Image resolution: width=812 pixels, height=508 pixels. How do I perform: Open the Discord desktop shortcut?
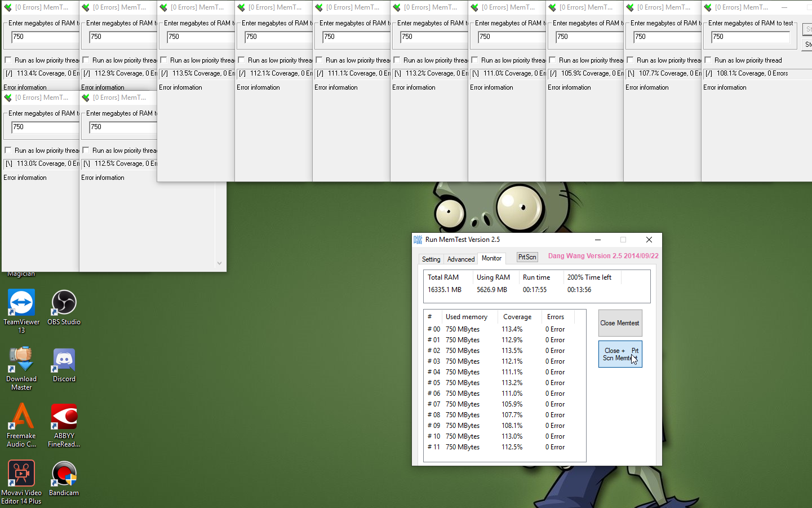pos(64,364)
